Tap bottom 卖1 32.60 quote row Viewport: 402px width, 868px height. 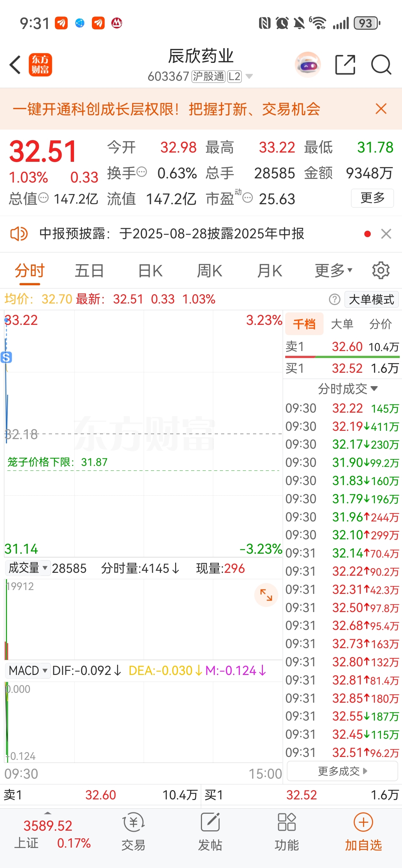[x=100, y=795]
